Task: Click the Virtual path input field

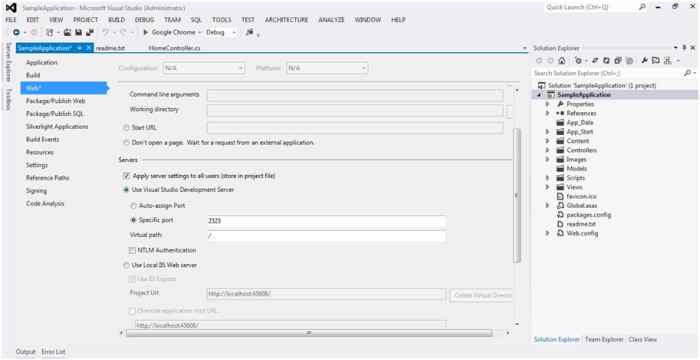Action: pyautogui.click(x=326, y=236)
